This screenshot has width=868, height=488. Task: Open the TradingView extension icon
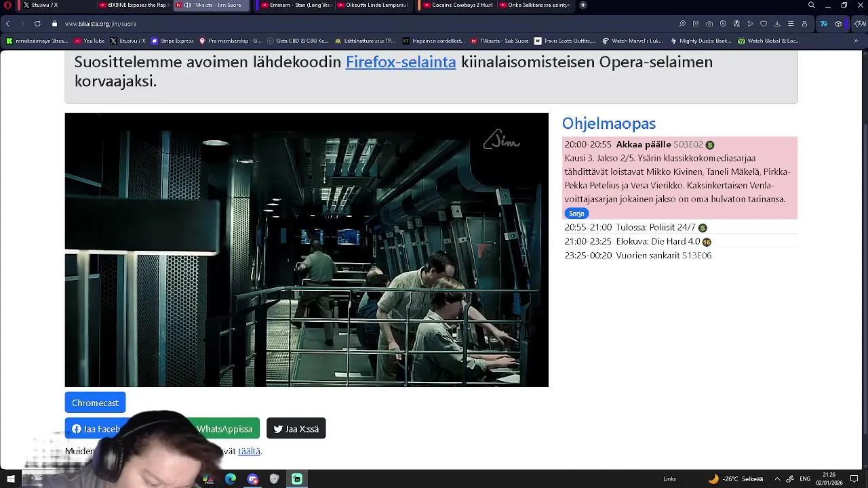[824, 24]
